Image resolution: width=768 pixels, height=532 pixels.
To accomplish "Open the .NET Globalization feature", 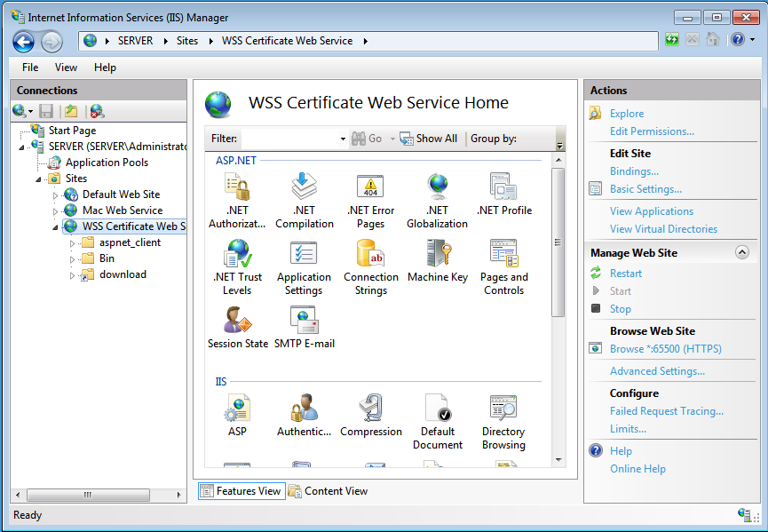I will pyautogui.click(x=437, y=201).
